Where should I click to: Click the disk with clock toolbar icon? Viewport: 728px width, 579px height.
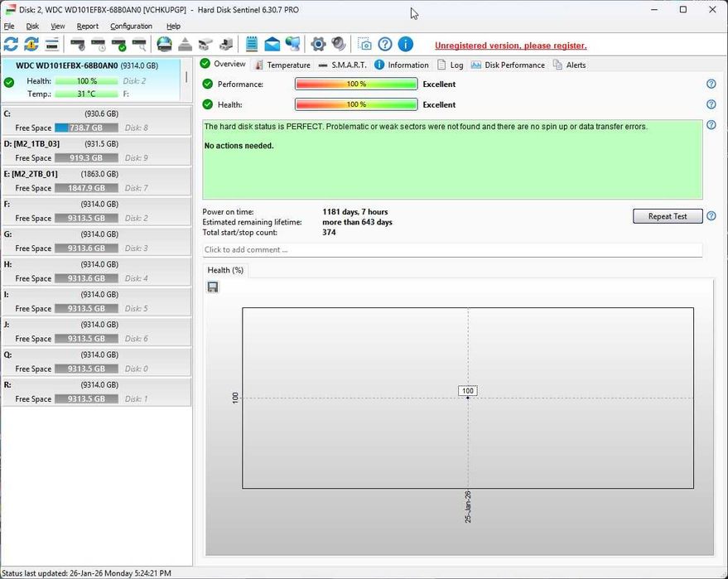click(99, 45)
